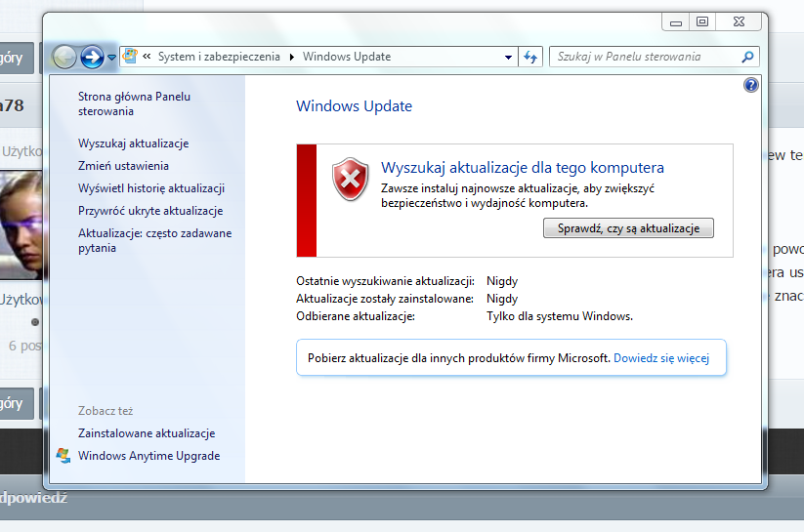This screenshot has height=532, width=804.
Task: Click the 'Windows Update' page title
Action: coord(354,106)
